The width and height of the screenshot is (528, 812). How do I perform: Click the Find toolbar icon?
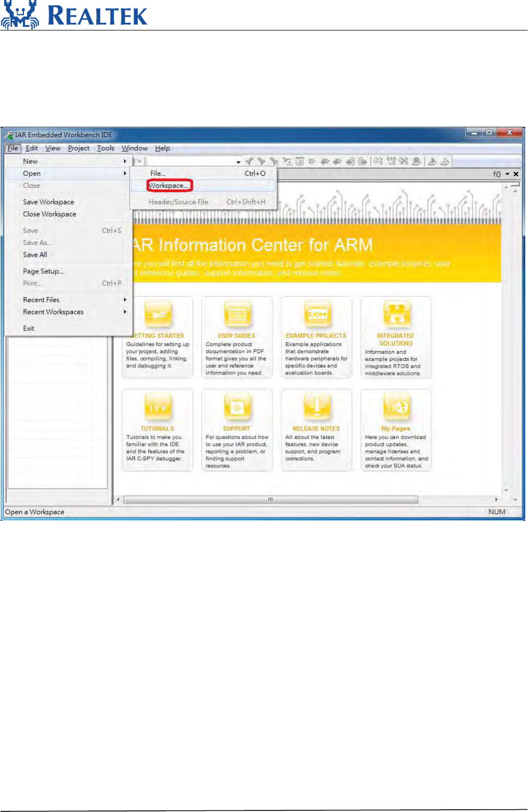point(274,161)
